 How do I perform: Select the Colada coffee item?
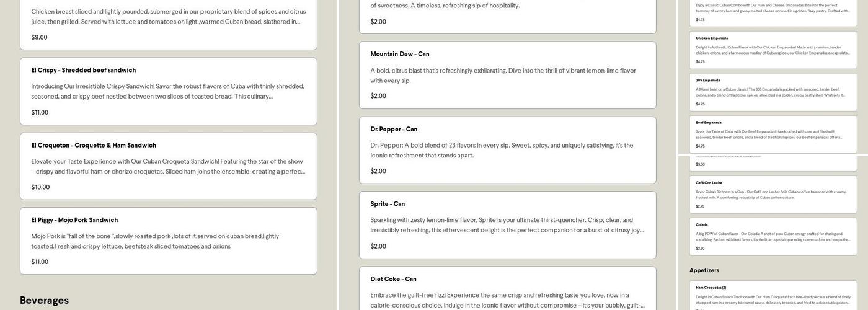pyautogui.click(x=773, y=236)
